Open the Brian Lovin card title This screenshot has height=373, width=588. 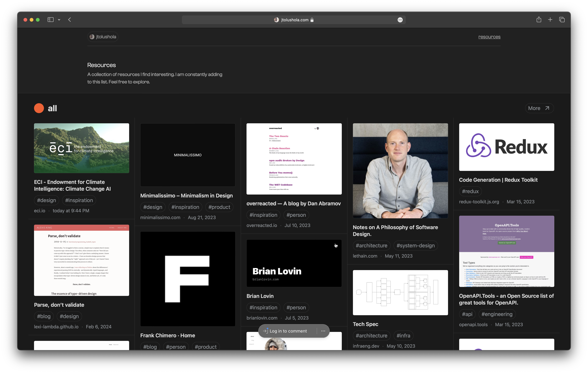point(260,296)
